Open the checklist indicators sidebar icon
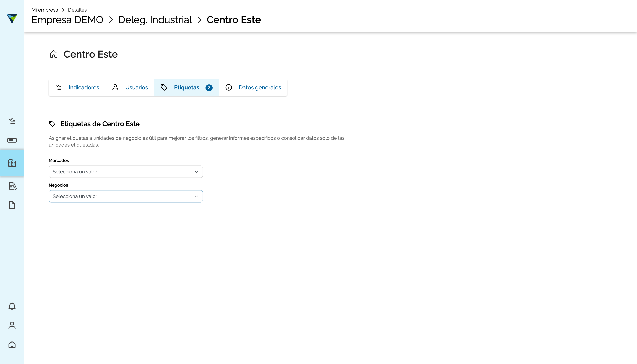The height and width of the screenshot is (364, 637). pos(12,121)
